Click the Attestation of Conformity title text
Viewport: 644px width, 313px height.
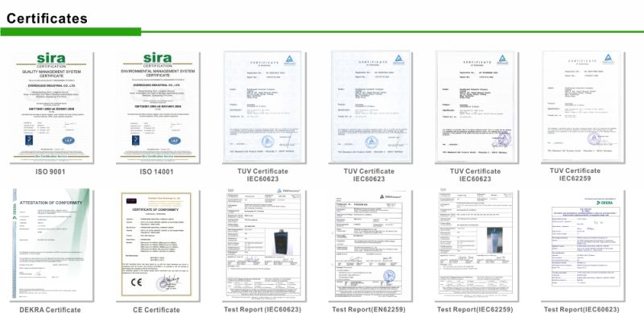pos(51,203)
